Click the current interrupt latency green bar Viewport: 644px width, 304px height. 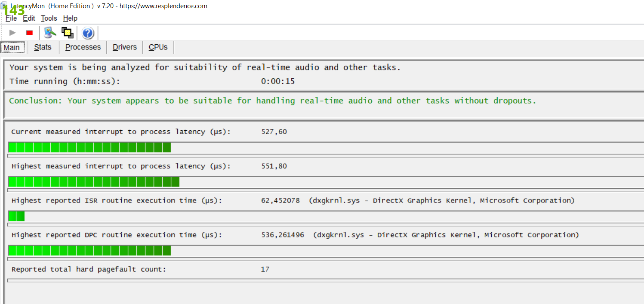coord(89,147)
